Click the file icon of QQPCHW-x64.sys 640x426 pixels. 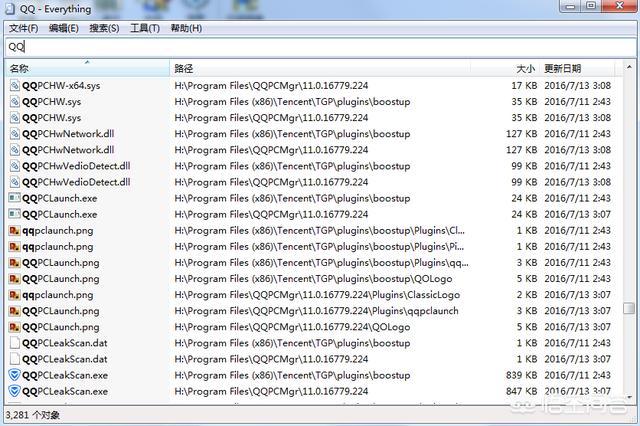(x=14, y=86)
